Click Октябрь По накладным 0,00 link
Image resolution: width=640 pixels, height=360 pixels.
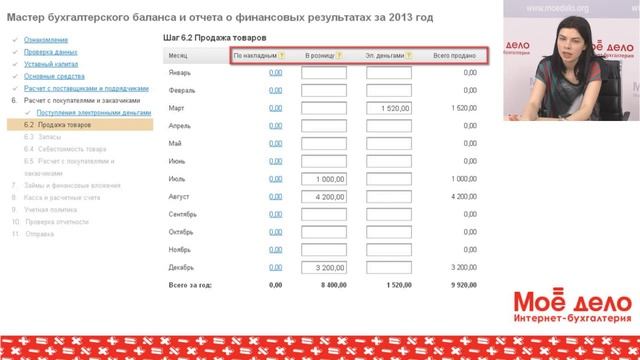[x=276, y=232]
